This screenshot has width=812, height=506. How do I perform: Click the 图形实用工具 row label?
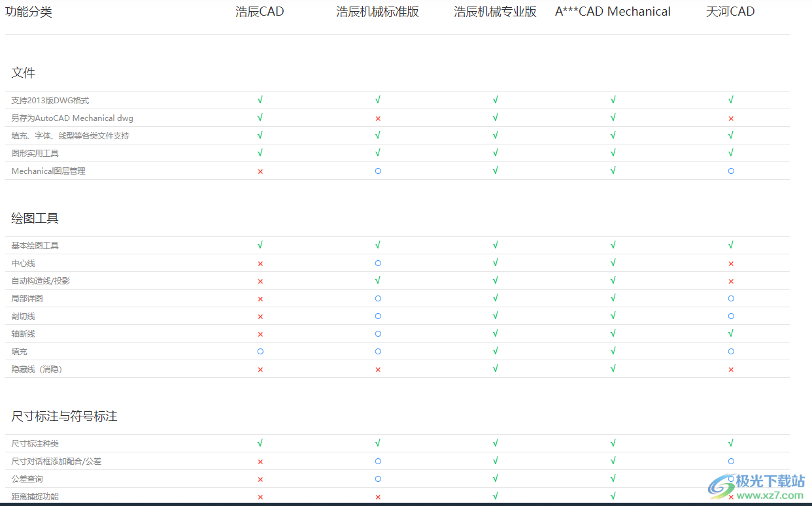click(35, 154)
